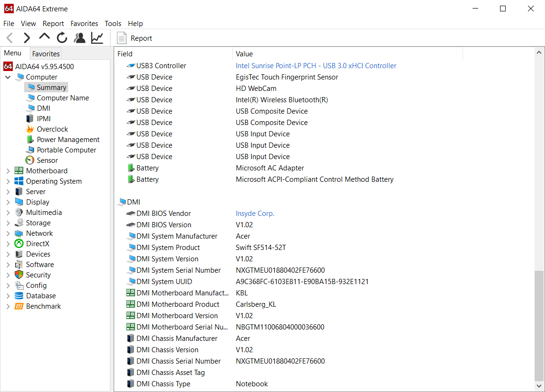The width and height of the screenshot is (545, 392).
Task: Expand the Operating System tree node
Action: [x=8, y=181]
